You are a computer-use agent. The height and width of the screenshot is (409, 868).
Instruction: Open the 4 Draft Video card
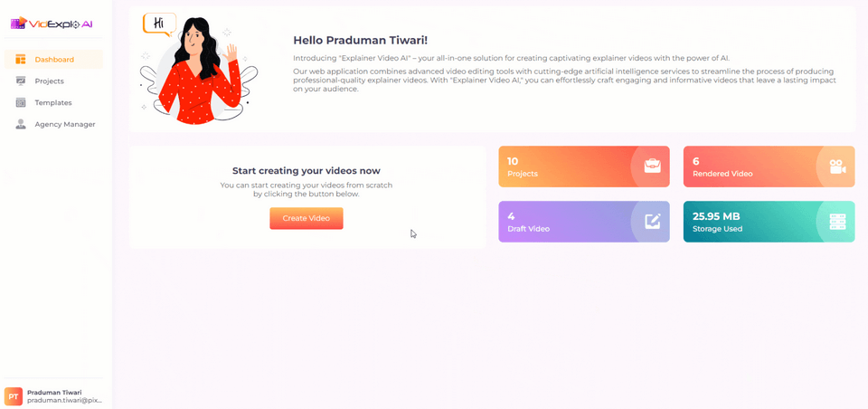point(584,222)
